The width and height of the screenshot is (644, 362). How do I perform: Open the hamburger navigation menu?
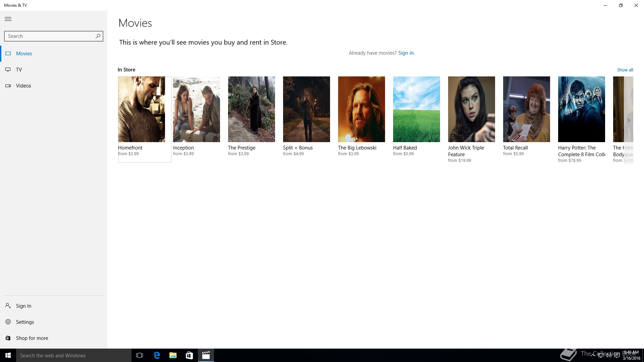pyautogui.click(x=8, y=19)
